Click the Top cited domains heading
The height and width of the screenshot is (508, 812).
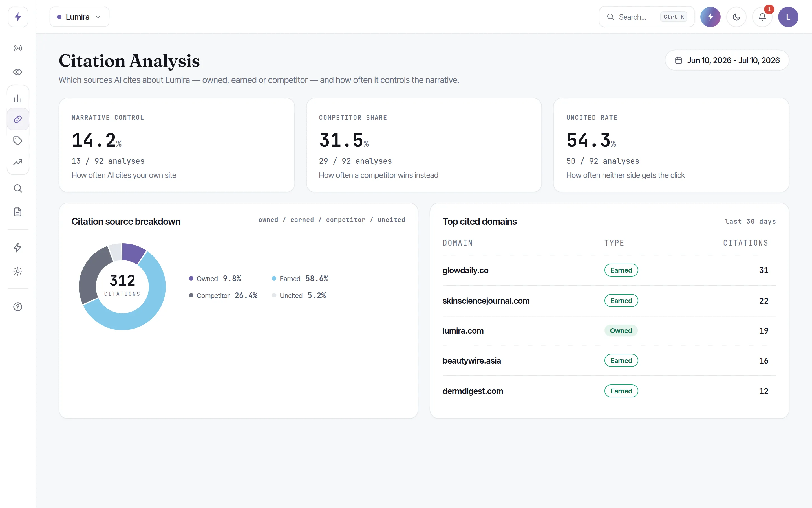click(x=480, y=221)
